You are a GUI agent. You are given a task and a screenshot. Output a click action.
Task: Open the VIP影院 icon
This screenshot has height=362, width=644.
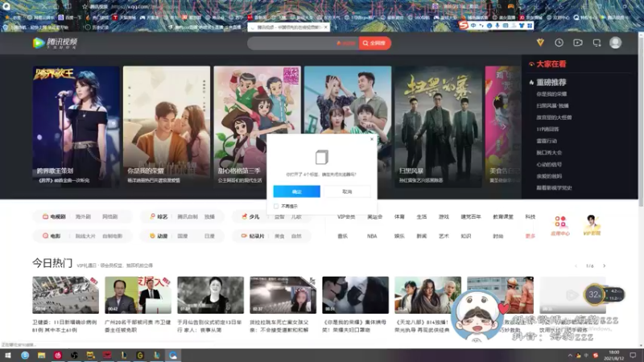tap(592, 225)
